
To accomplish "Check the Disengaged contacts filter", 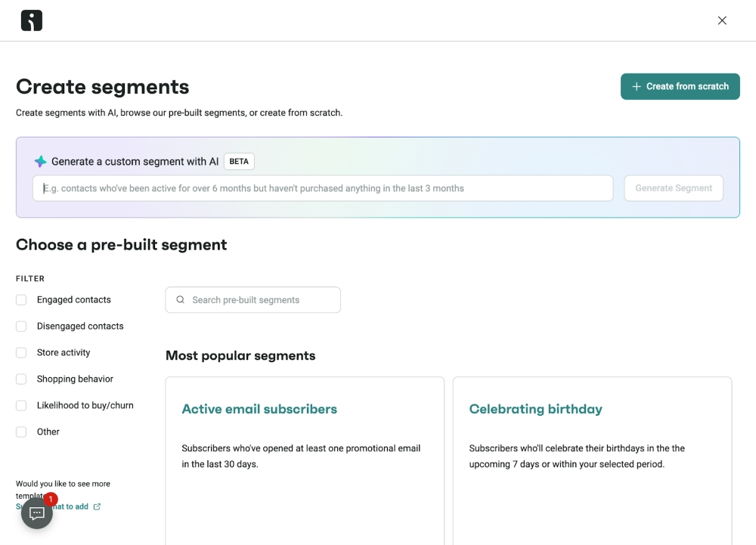I will [21, 326].
